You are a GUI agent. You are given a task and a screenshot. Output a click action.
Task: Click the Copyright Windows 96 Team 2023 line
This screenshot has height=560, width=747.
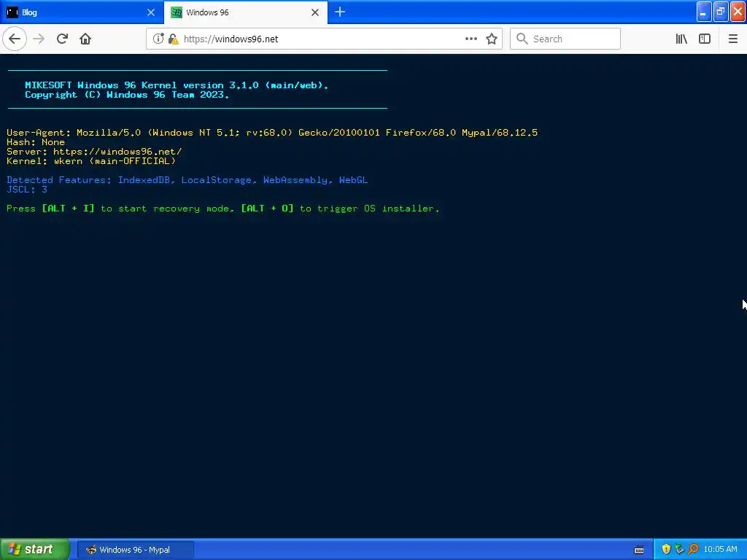[x=127, y=94]
